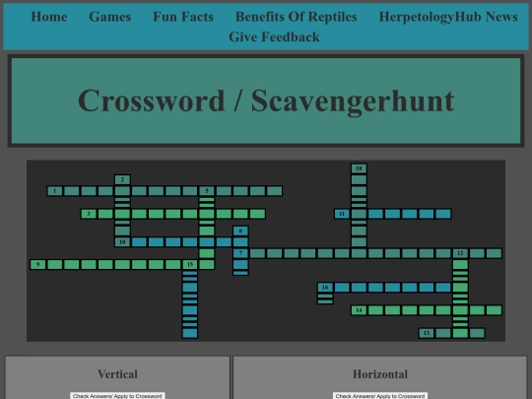Click the Horizontal clues heading
Viewport: 532px width, 399px height.
click(x=380, y=374)
